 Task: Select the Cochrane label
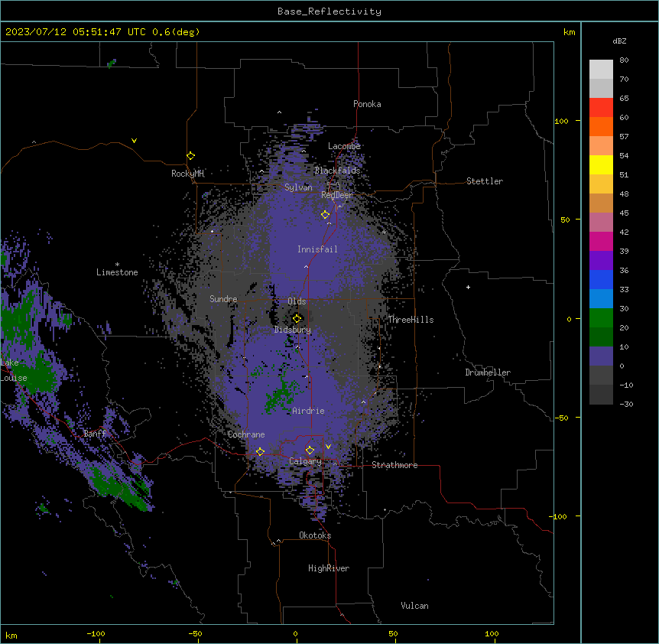pyautogui.click(x=246, y=434)
